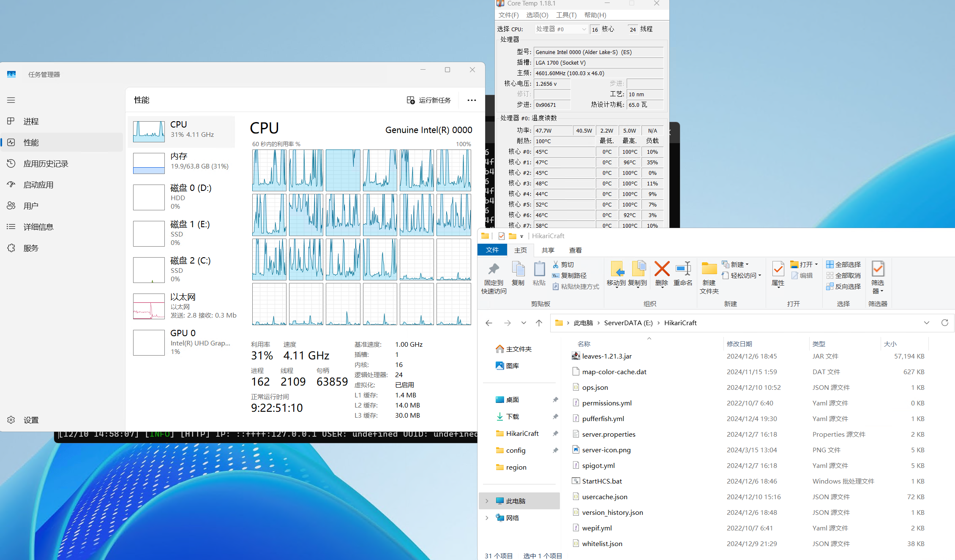955x560 pixels.
Task: Open Core Temp Options menu
Action: [x=537, y=15]
